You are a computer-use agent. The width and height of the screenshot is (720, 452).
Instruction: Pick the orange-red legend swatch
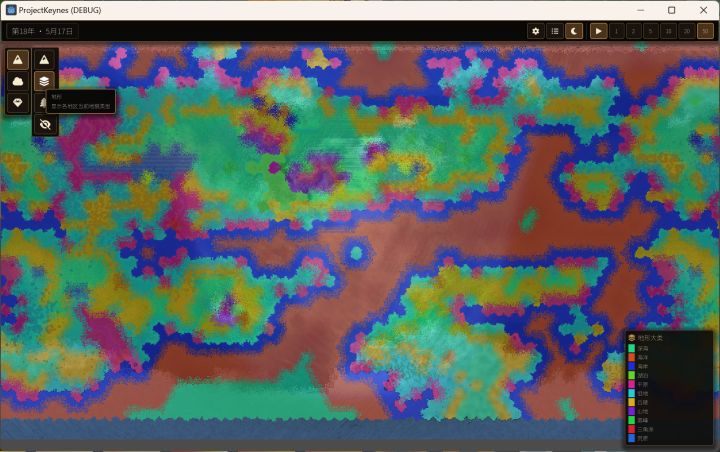point(631,357)
